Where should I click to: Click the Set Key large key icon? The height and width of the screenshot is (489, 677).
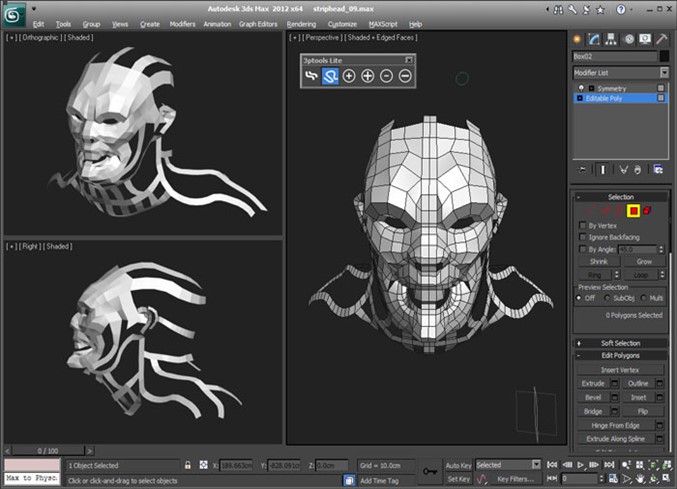click(x=430, y=471)
